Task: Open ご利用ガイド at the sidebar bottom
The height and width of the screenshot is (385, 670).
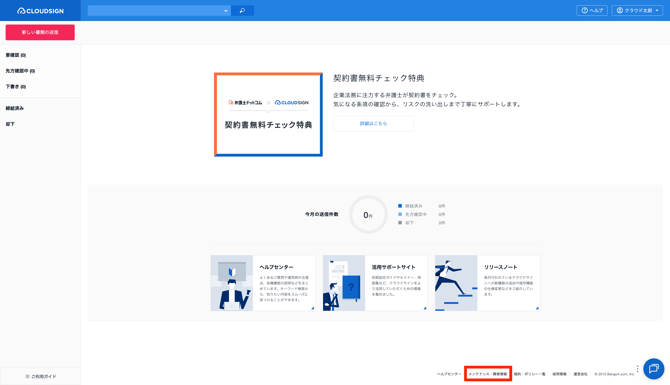Action: click(x=40, y=376)
